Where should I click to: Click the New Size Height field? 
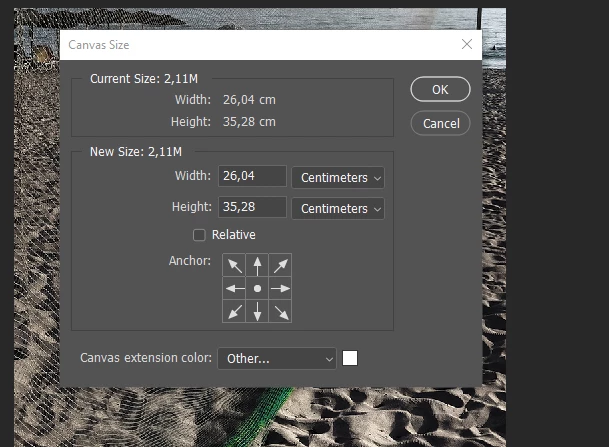[252, 207]
